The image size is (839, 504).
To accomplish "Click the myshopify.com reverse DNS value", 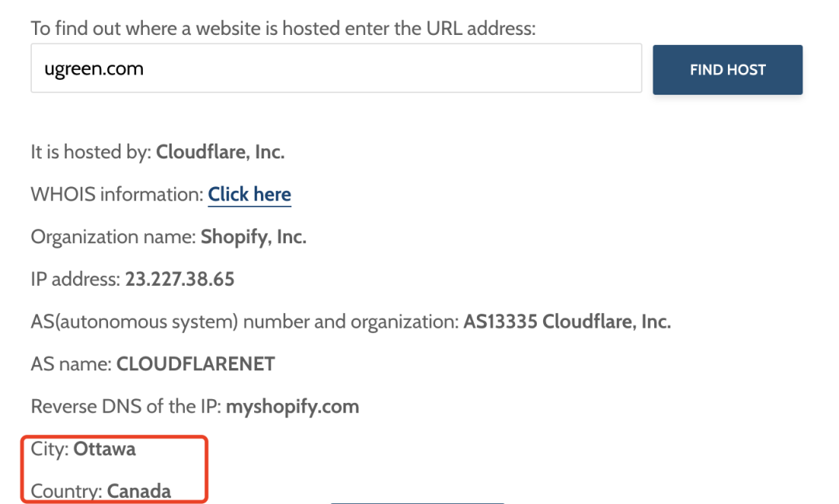I will pos(293,407).
